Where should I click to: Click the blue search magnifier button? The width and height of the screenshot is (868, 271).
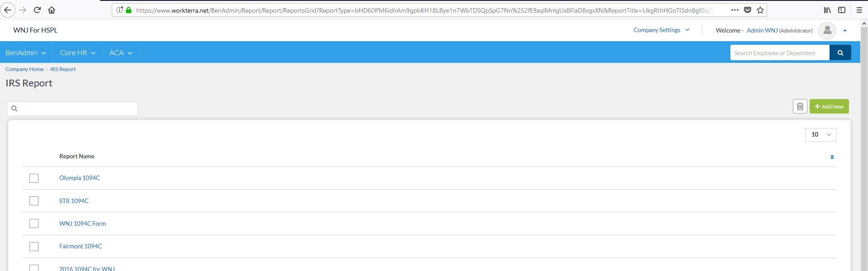point(840,53)
